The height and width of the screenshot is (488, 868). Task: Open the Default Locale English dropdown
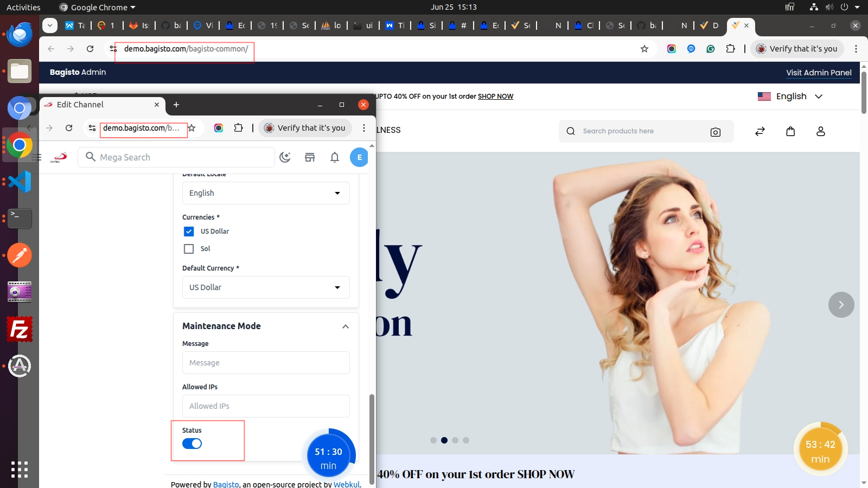266,193
